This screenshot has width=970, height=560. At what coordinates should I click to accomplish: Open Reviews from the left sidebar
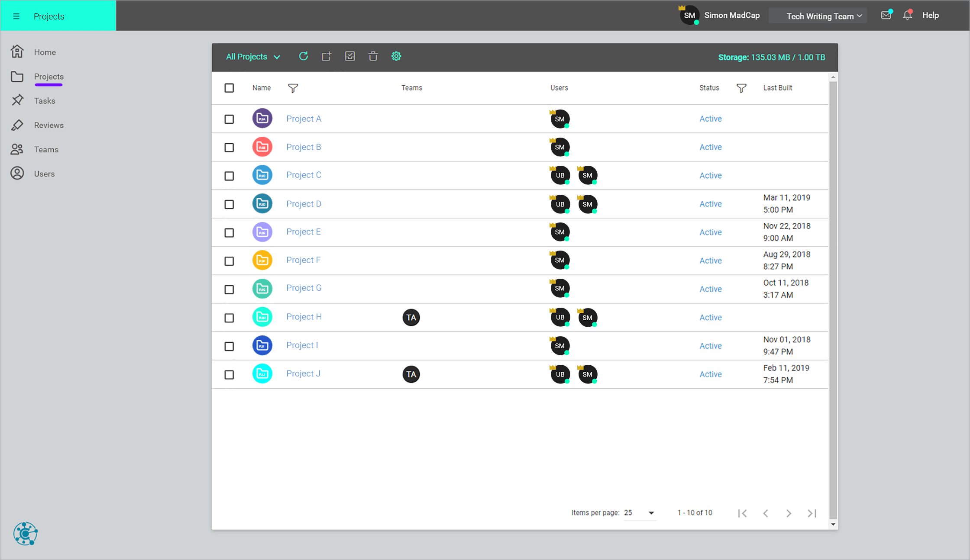[49, 125]
